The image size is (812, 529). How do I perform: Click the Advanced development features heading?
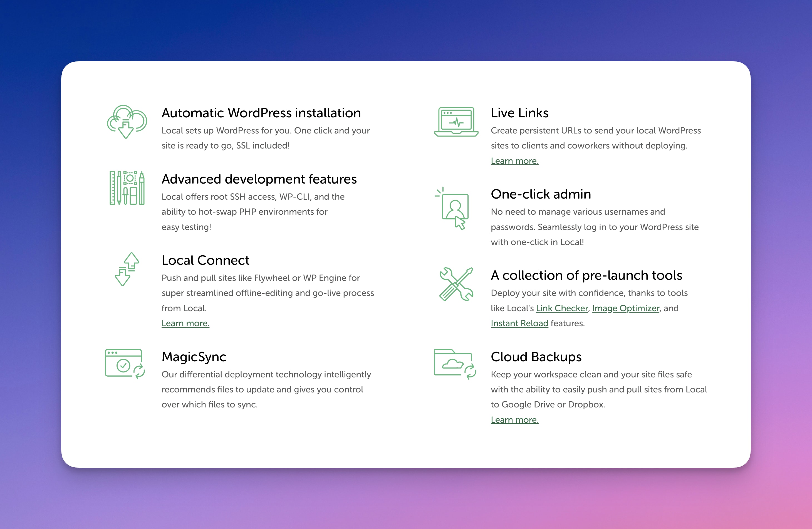259,179
